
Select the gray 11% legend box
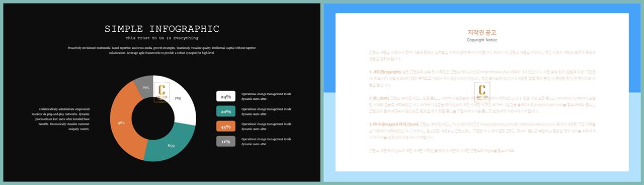pos(226,142)
